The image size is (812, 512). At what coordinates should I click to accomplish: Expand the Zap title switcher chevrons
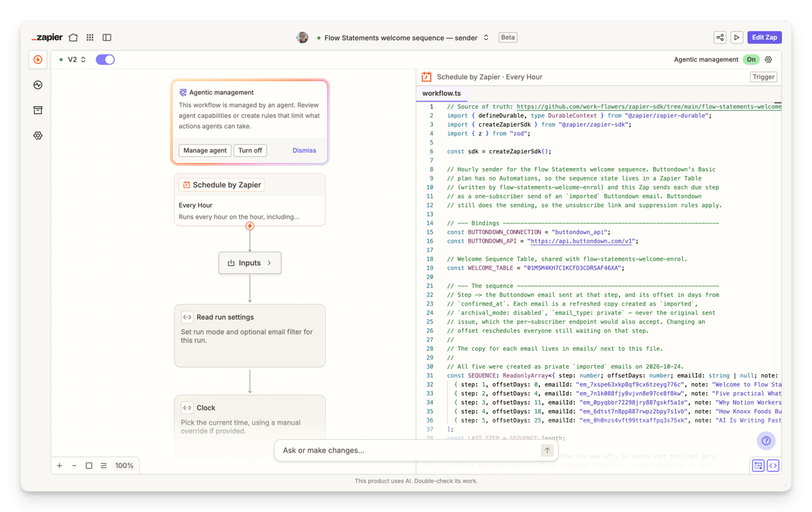click(x=486, y=37)
